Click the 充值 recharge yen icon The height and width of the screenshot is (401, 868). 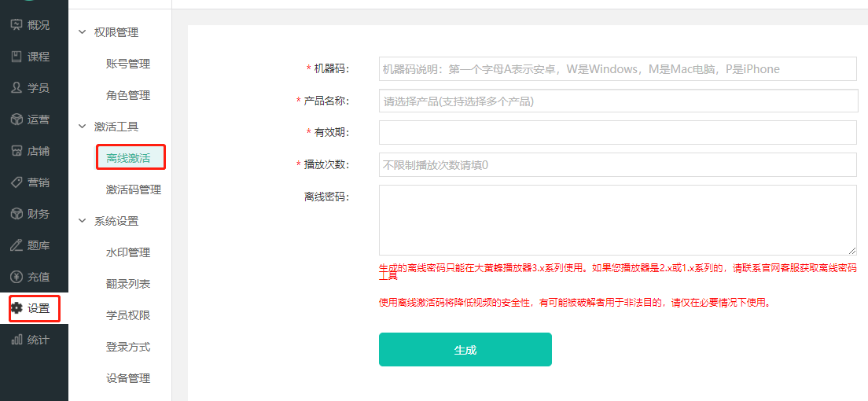[x=17, y=277]
